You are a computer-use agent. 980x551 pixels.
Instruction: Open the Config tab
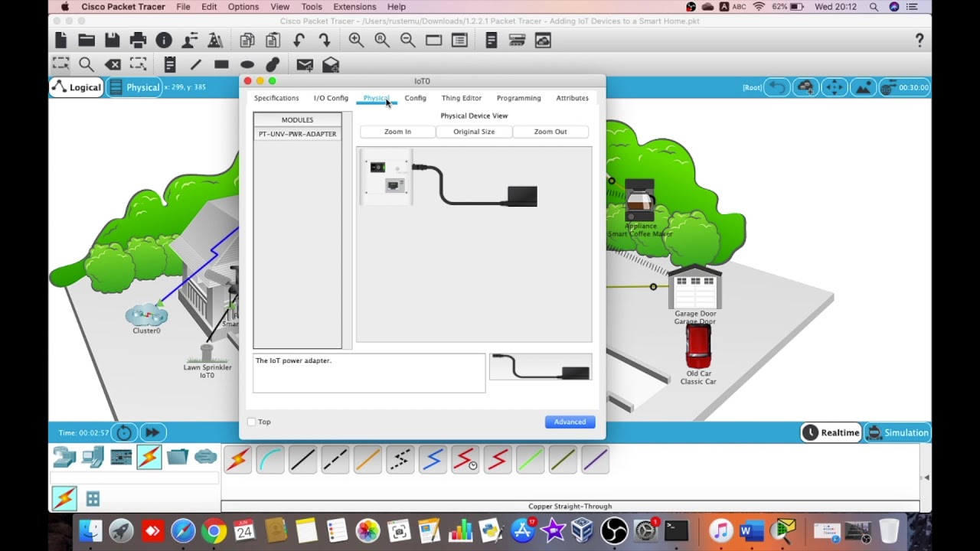(x=415, y=98)
